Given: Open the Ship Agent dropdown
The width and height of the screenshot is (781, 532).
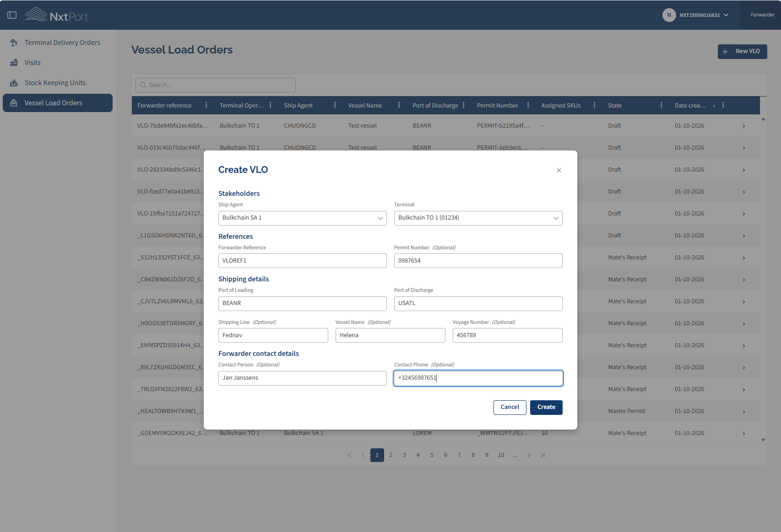Looking at the screenshot, I should point(303,218).
